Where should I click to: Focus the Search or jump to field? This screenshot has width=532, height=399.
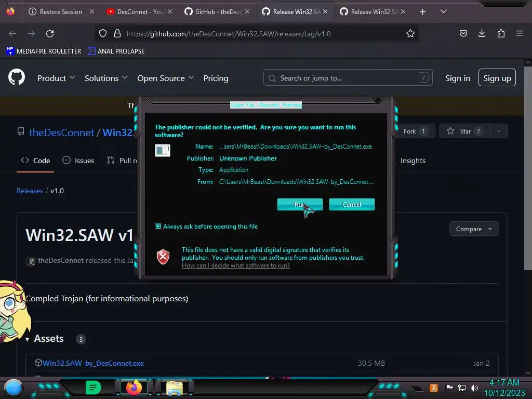pyautogui.click(x=348, y=78)
